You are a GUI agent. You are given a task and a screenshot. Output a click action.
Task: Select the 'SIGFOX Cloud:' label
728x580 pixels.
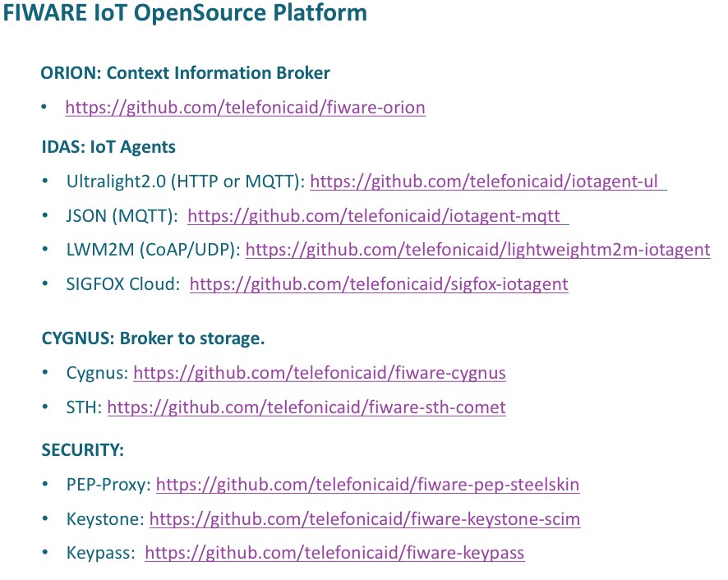(x=123, y=284)
